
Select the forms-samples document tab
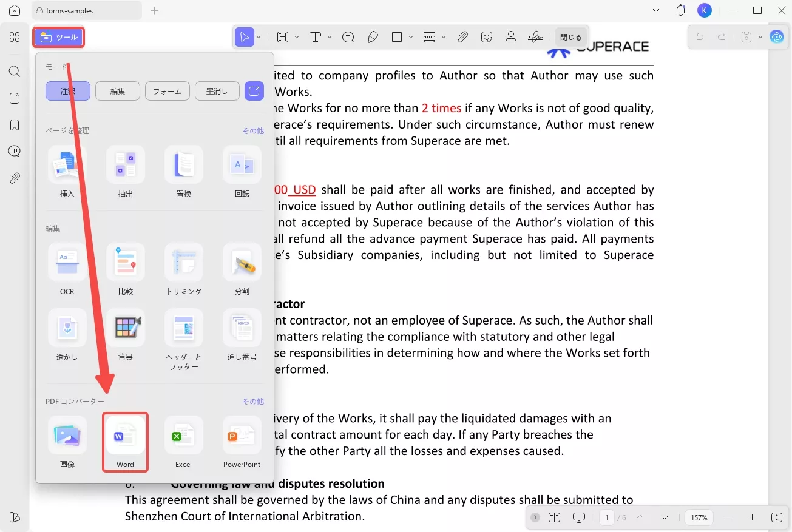[86, 10]
